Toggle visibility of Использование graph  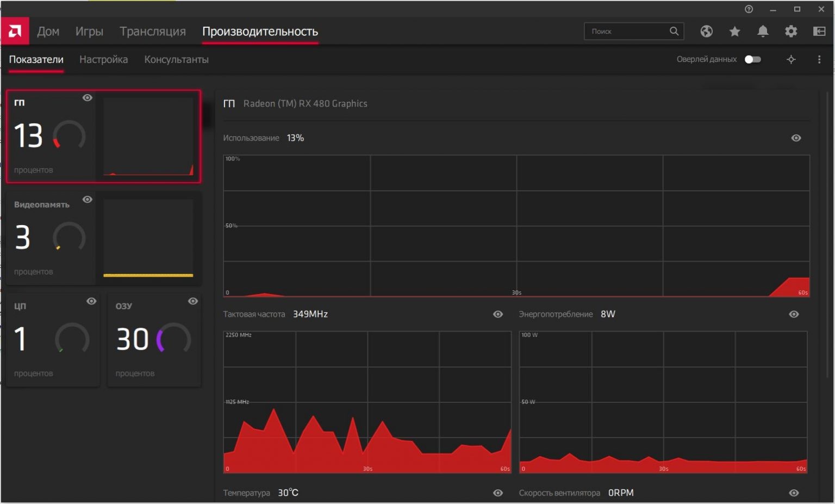tap(796, 138)
